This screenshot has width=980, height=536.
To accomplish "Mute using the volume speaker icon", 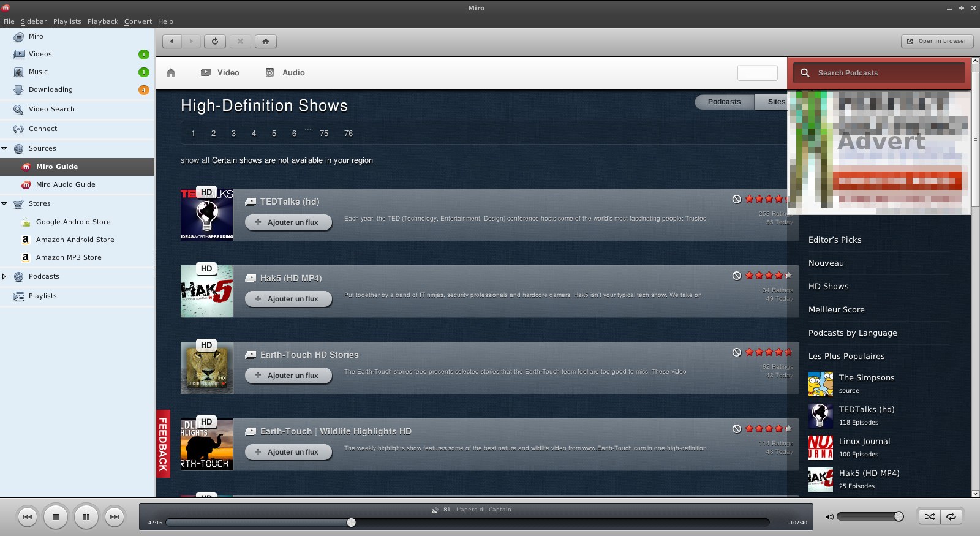I will 829,517.
